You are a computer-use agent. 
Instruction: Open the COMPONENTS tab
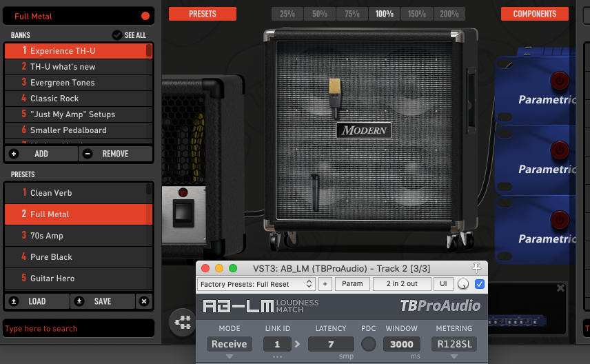535,14
